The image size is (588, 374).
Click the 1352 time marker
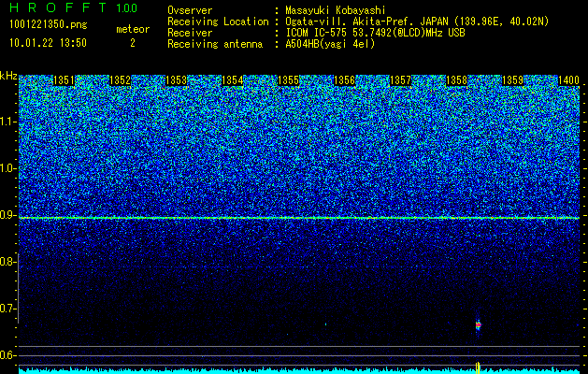(120, 80)
